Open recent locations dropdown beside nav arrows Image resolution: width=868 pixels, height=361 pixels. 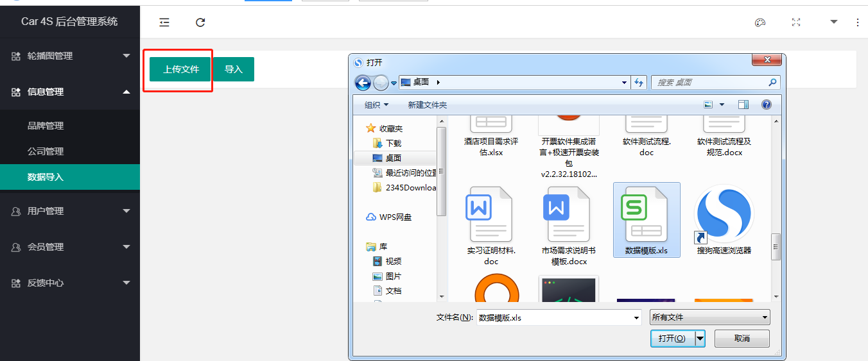tap(394, 83)
